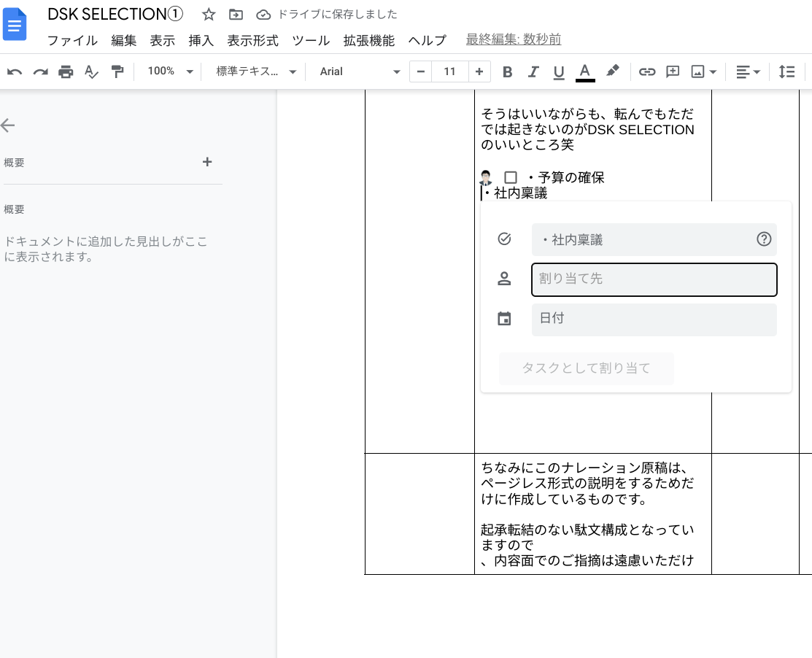Activate the paint format tool
The width and height of the screenshot is (812, 658).
[117, 71]
